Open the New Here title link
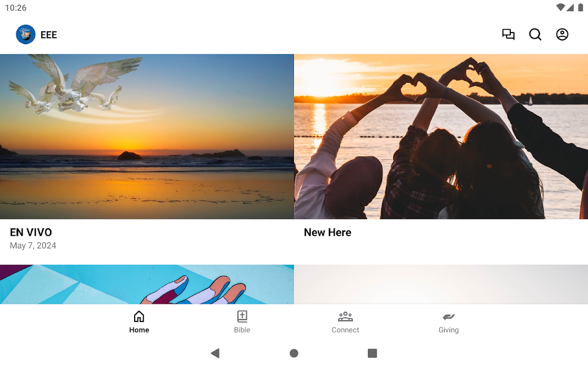This screenshot has width=588, height=368. [328, 232]
